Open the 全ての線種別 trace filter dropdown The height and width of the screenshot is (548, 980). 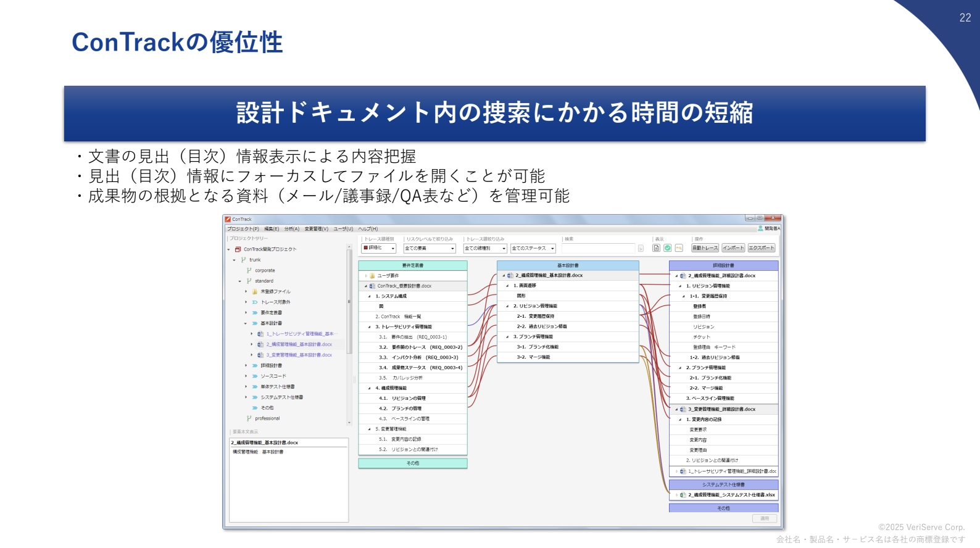tap(485, 248)
